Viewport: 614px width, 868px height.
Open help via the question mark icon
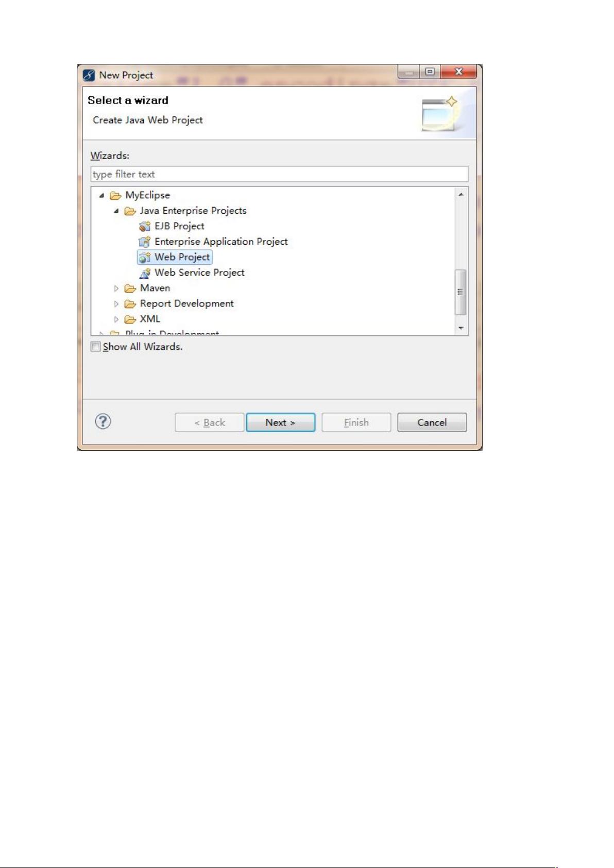103,422
